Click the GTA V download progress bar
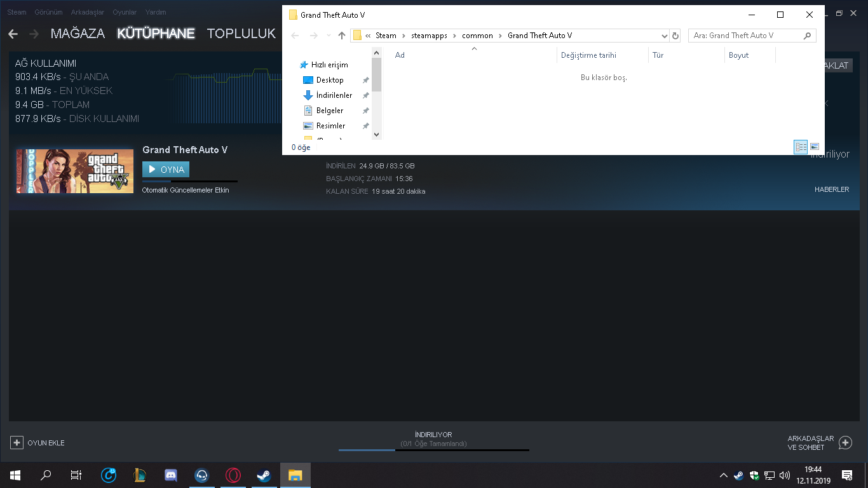The height and width of the screenshot is (488, 868). point(190,181)
